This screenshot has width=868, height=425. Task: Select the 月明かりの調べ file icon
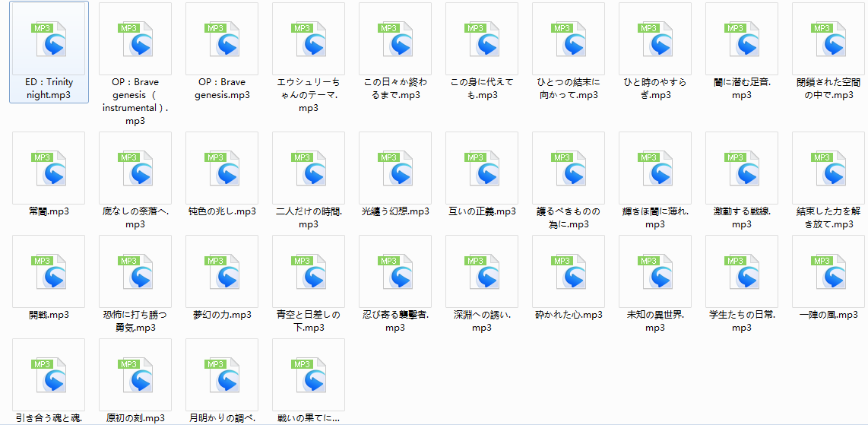222,375
